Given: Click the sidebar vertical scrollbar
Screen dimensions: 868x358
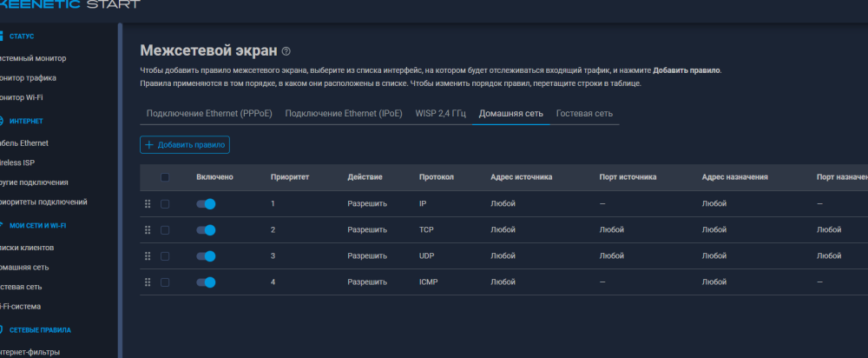Looking at the screenshot, I should click(120, 190).
